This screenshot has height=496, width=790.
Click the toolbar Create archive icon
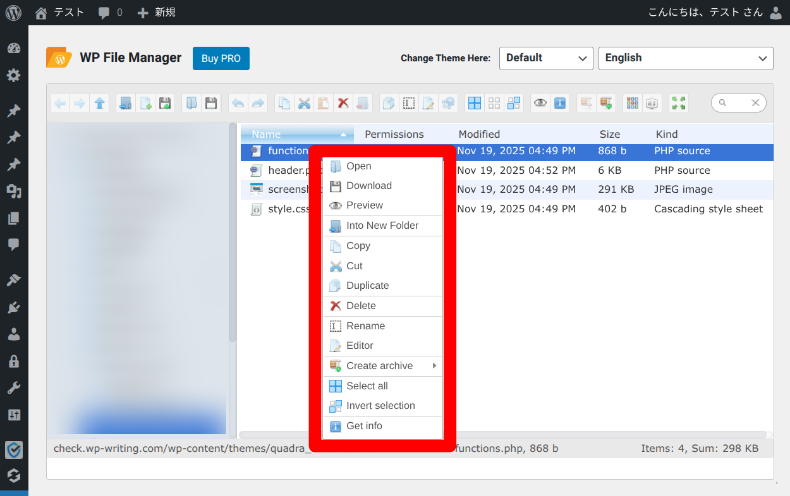click(606, 104)
